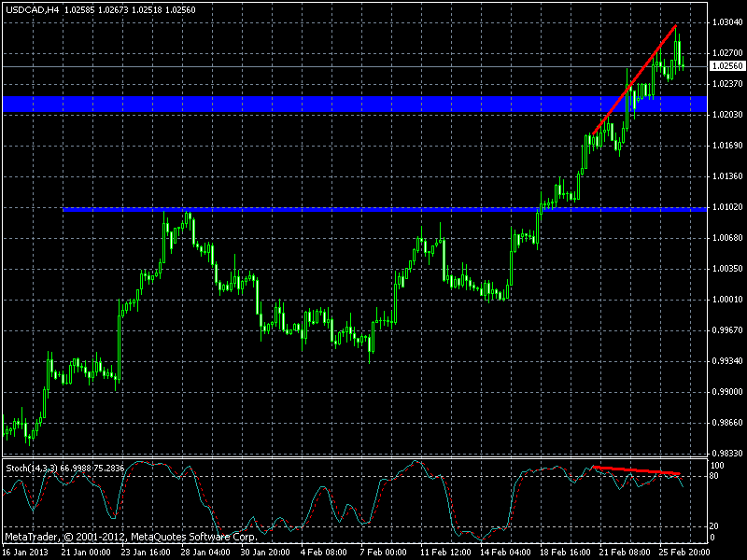Click the 4 Feb 08:00 time label
The width and height of the screenshot is (747, 560).
(324, 553)
